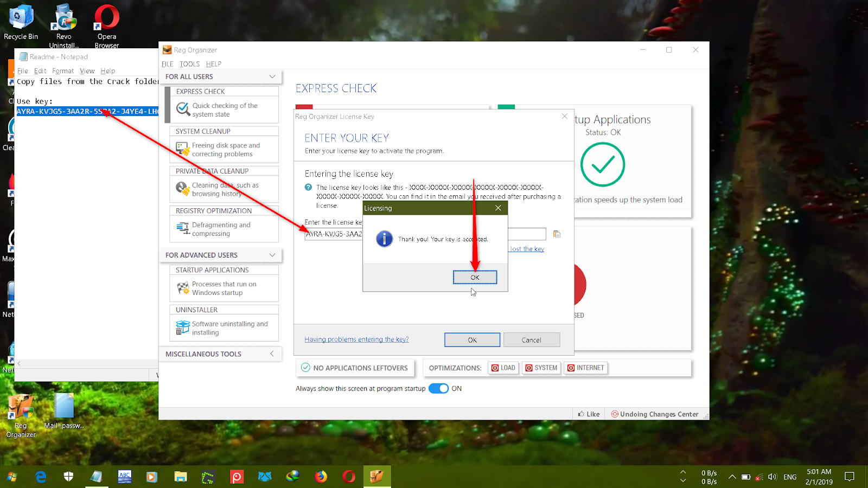Open the Mail+passw desktop file
The width and height of the screenshot is (868, 488).
tap(64, 412)
